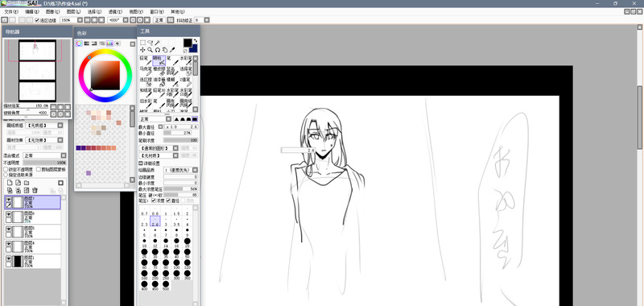The width and height of the screenshot is (644, 306).
Task: Select the rectangular selection tool
Action: pos(142,43)
